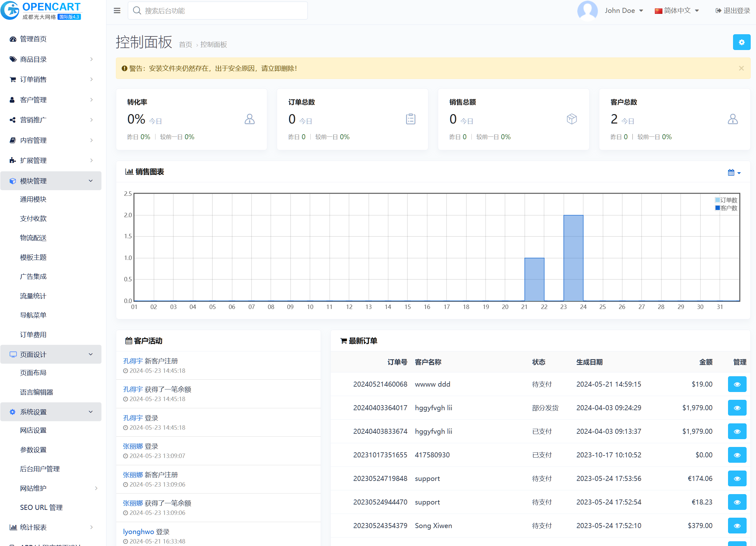Click 退出登录 logout link
The height and width of the screenshot is (546, 756).
click(x=733, y=11)
